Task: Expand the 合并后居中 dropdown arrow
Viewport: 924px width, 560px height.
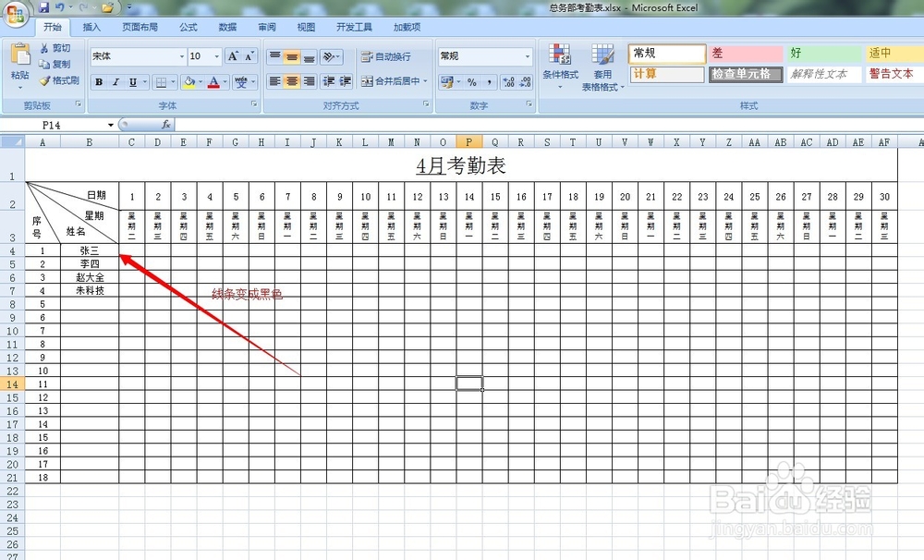Action: pos(425,81)
